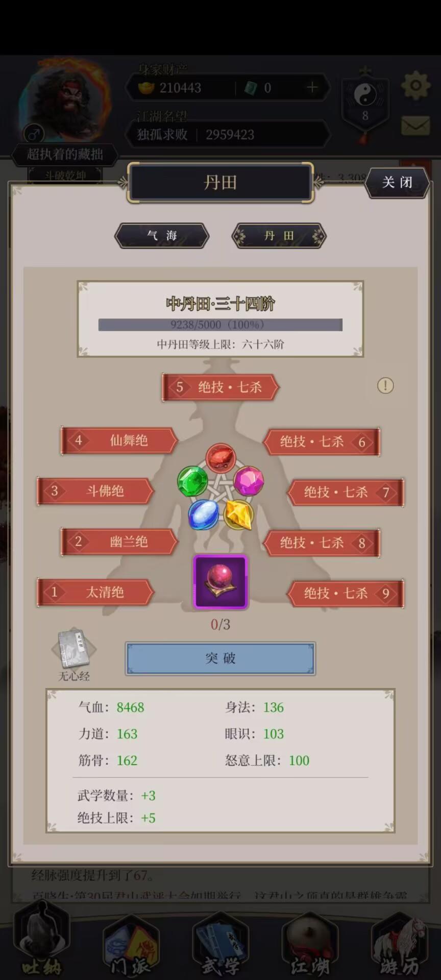Tap the blue gem in pentagram
Image resolution: width=441 pixels, height=980 pixels.
tap(204, 514)
